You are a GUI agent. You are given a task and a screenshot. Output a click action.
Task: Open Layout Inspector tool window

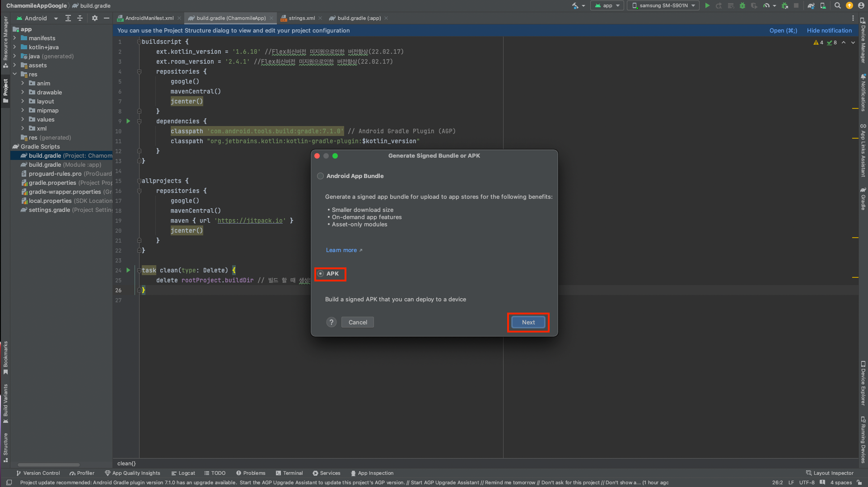pos(830,473)
